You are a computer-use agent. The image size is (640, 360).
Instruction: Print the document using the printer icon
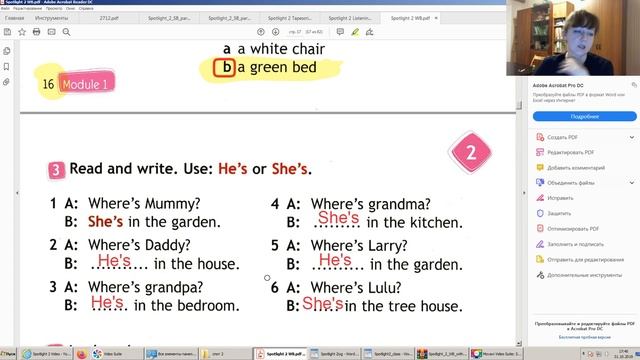click(37, 32)
